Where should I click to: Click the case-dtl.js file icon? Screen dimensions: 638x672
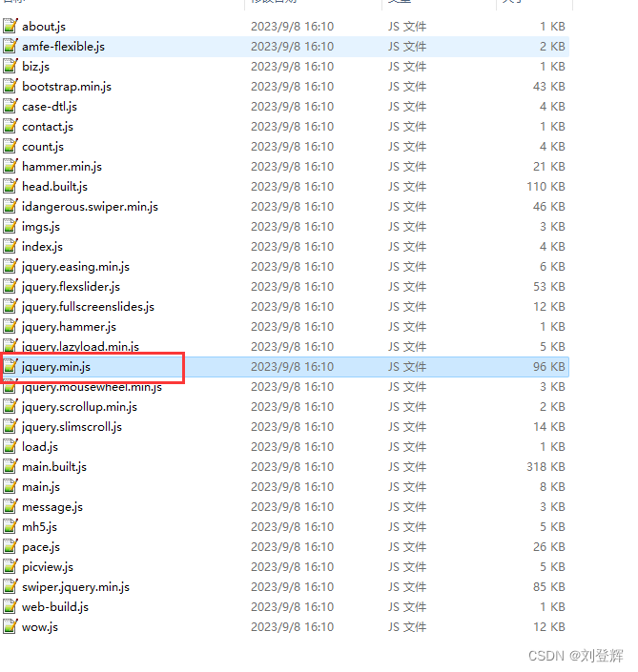10,107
